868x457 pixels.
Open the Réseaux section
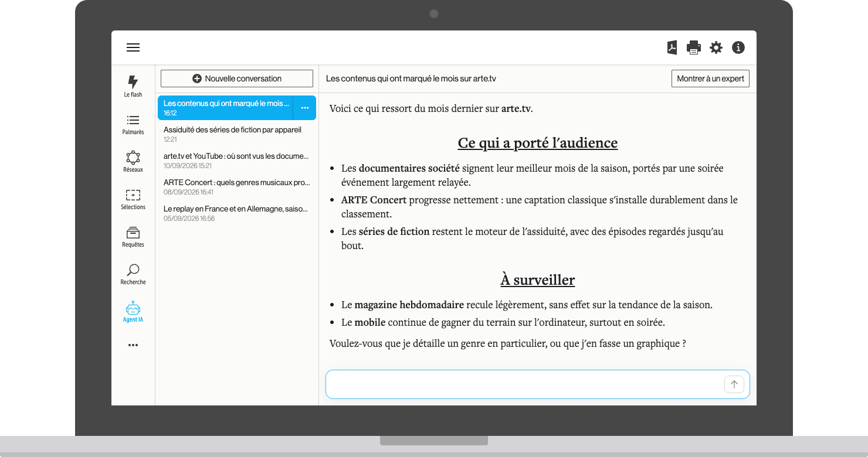[x=133, y=162]
